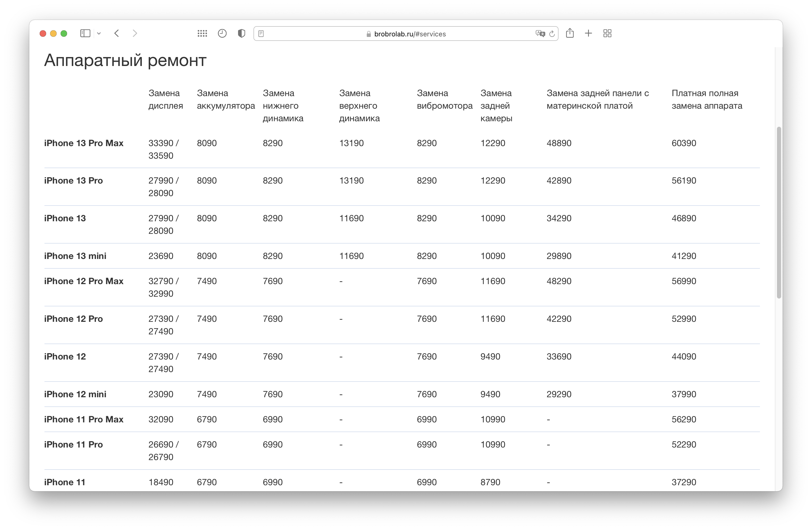Go forward to next page
Screen dimensions: 812x530
click(x=135, y=34)
